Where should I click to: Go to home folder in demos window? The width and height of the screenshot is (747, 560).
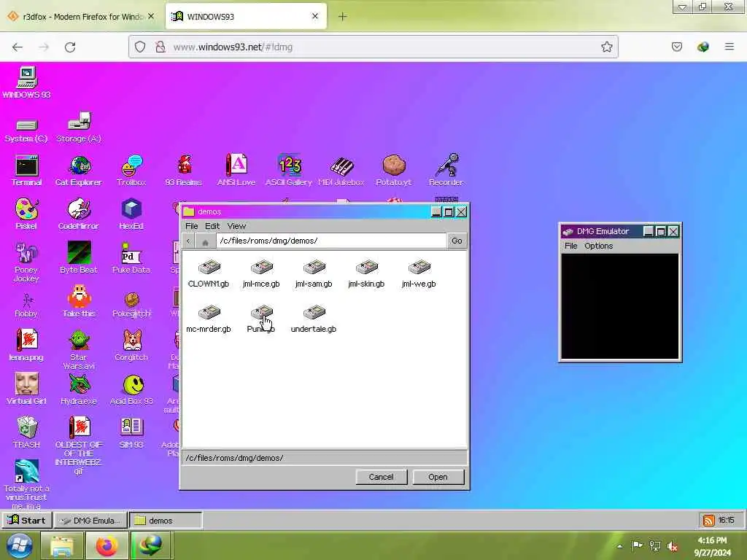pyautogui.click(x=205, y=241)
